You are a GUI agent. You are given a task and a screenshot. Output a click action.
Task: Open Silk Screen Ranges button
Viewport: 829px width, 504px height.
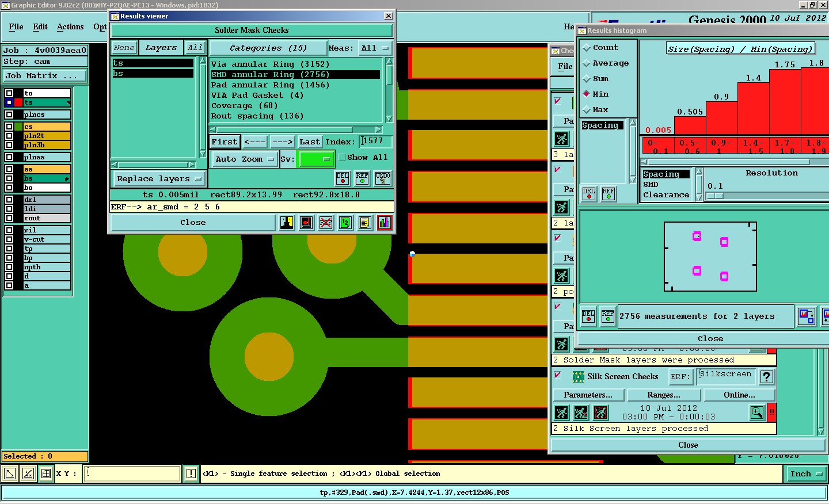pos(664,395)
